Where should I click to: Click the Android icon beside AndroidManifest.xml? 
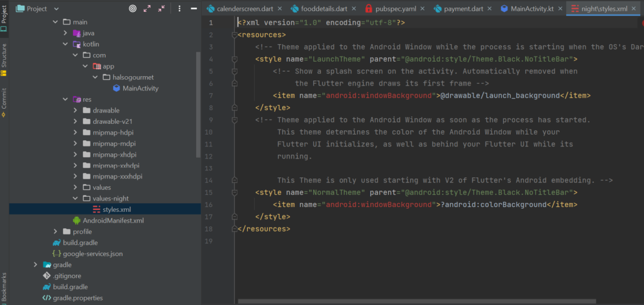(x=76, y=221)
